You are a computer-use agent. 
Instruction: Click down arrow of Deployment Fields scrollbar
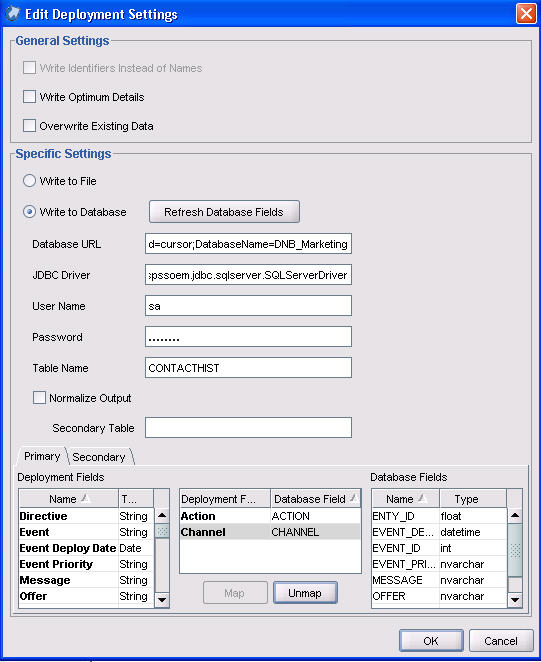(x=162, y=599)
